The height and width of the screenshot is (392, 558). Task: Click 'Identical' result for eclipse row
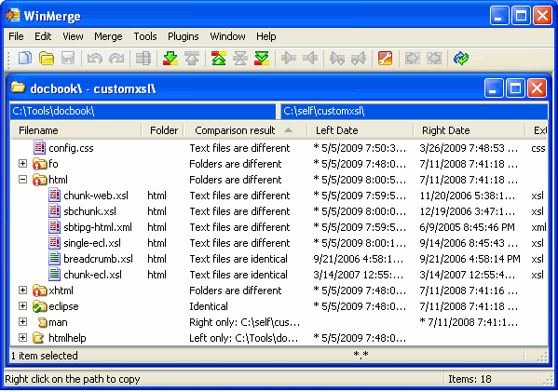(209, 306)
